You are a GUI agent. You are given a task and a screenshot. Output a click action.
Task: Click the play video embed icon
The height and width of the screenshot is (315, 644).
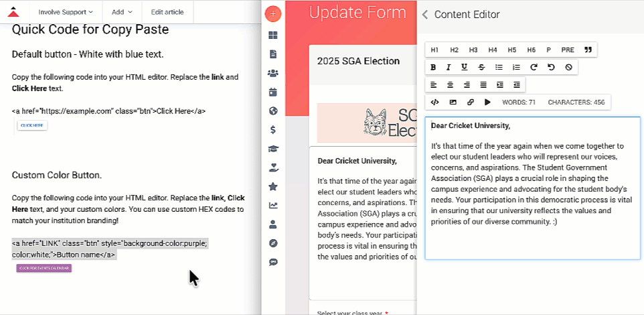click(x=487, y=103)
